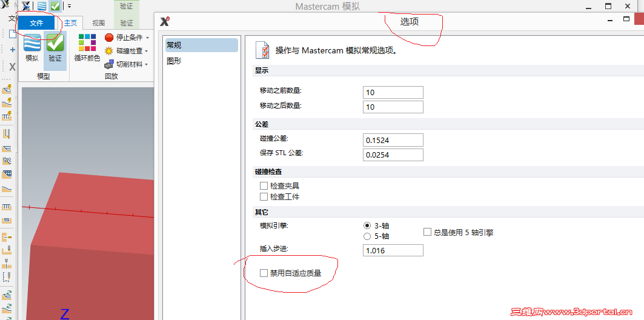
Task: Maximize the 选项 dialog window
Action: [626, 19]
